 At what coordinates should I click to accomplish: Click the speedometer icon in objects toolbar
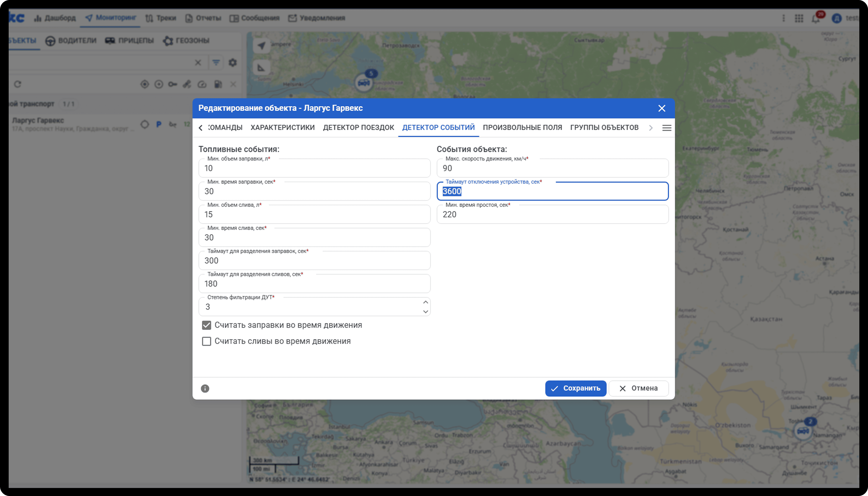[x=202, y=84]
